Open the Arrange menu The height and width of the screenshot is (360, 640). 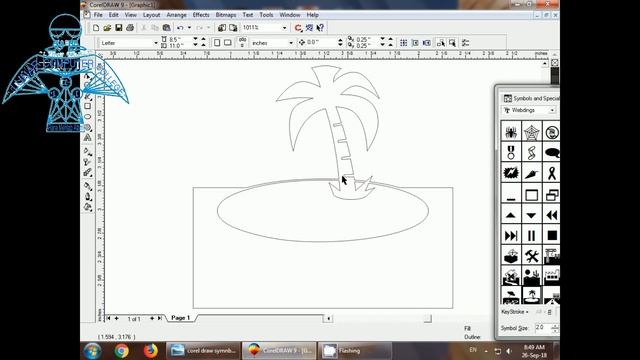coord(176,15)
